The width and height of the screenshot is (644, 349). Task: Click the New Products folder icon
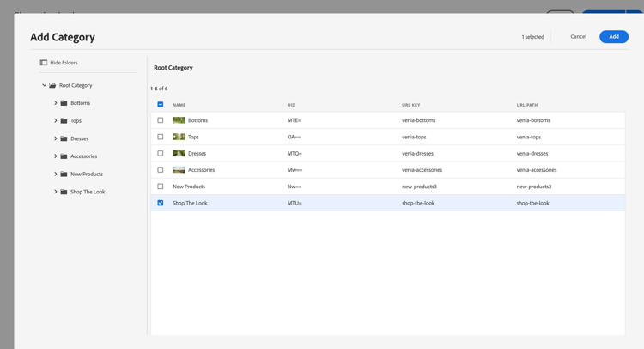(x=64, y=174)
